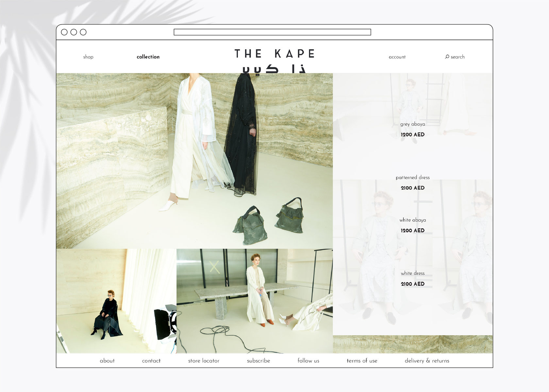The image size is (549, 392).
Task: Select the patterned dress product
Action: tap(412, 177)
